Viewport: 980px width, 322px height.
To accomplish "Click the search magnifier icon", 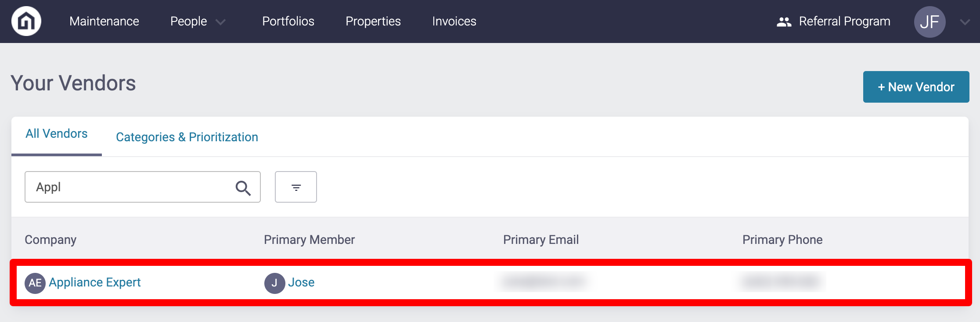I will (243, 188).
